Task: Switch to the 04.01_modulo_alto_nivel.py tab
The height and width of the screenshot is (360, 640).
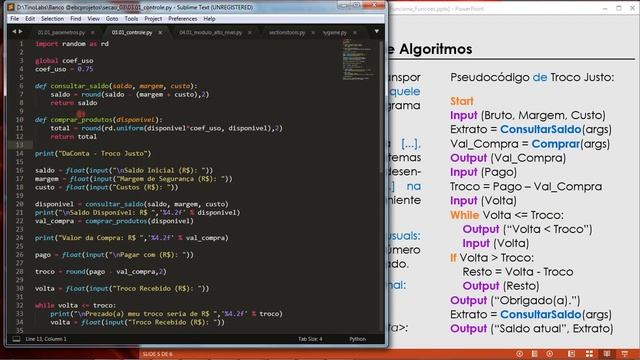Action: [x=210, y=32]
